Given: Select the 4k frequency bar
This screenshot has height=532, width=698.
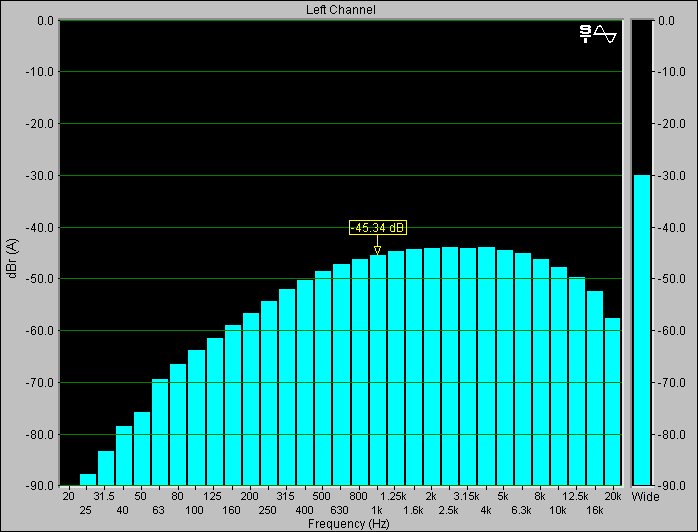Looking at the screenshot, I should pyautogui.click(x=486, y=366).
